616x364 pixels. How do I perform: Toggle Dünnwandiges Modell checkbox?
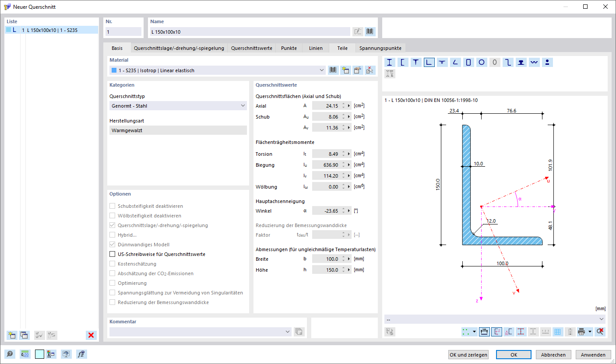(113, 245)
